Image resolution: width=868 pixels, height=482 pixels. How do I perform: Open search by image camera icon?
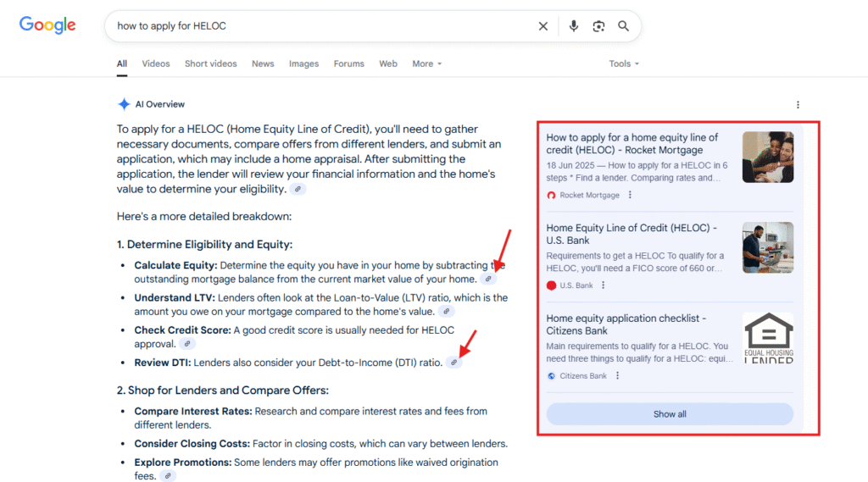(598, 26)
